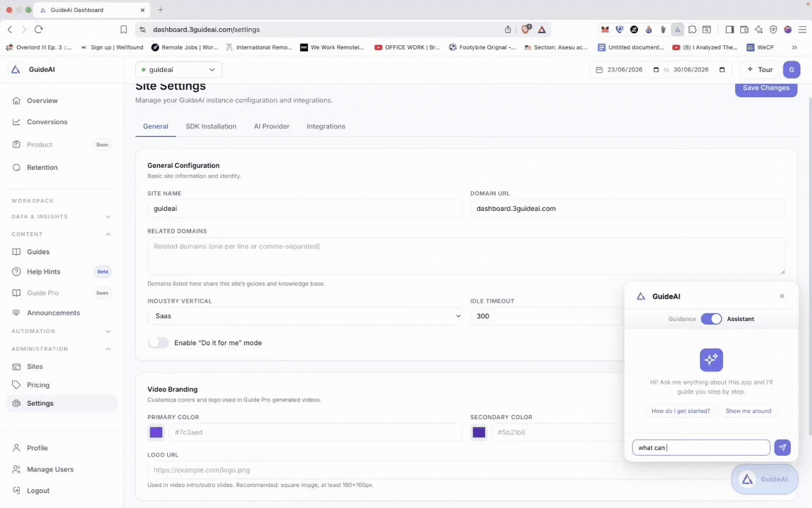Select the GuideAI Dashboard browser tab
This screenshot has height=508, width=812.
pyautogui.click(x=92, y=10)
